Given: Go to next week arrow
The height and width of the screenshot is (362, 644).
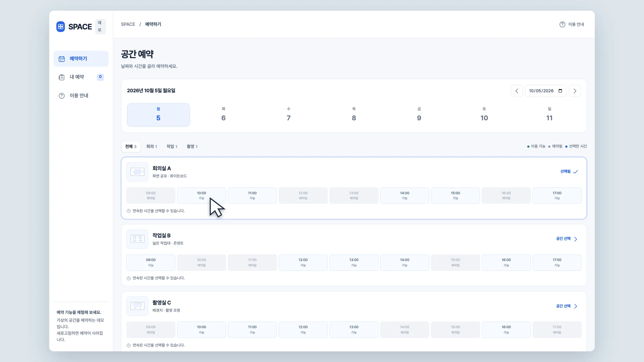Looking at the screenshot, I should click(575, 91).
